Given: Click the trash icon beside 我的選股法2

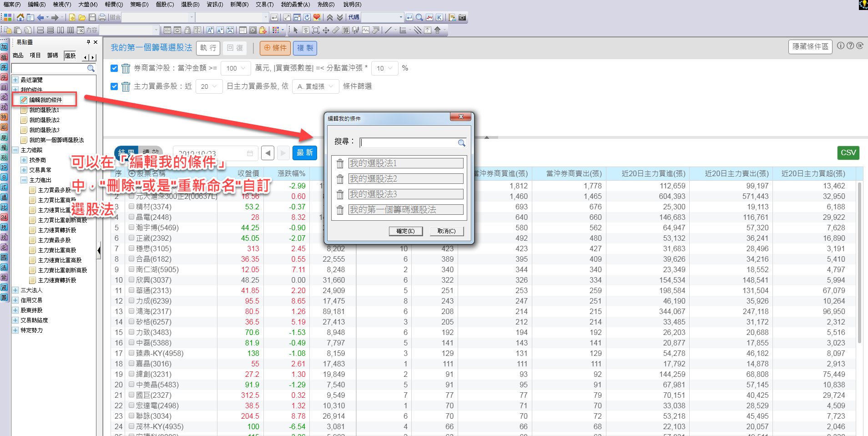Looking at the screenshot, I should pyautogui.click(x=340, y=179).
